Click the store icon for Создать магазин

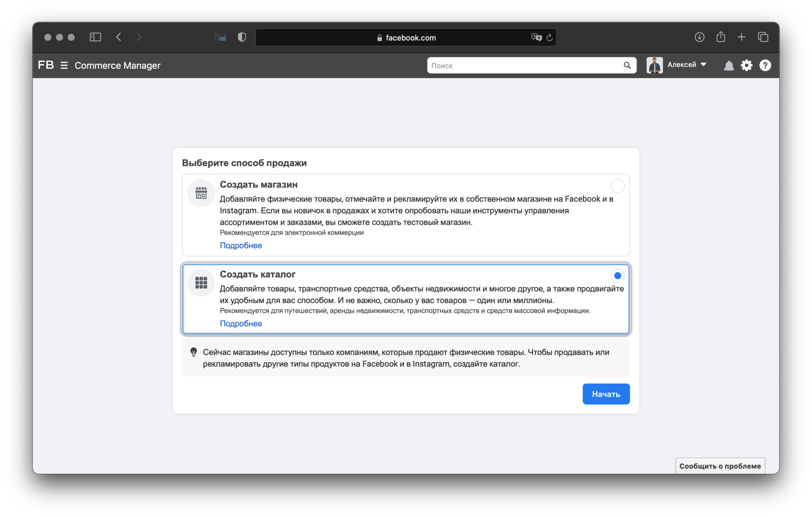201,193
